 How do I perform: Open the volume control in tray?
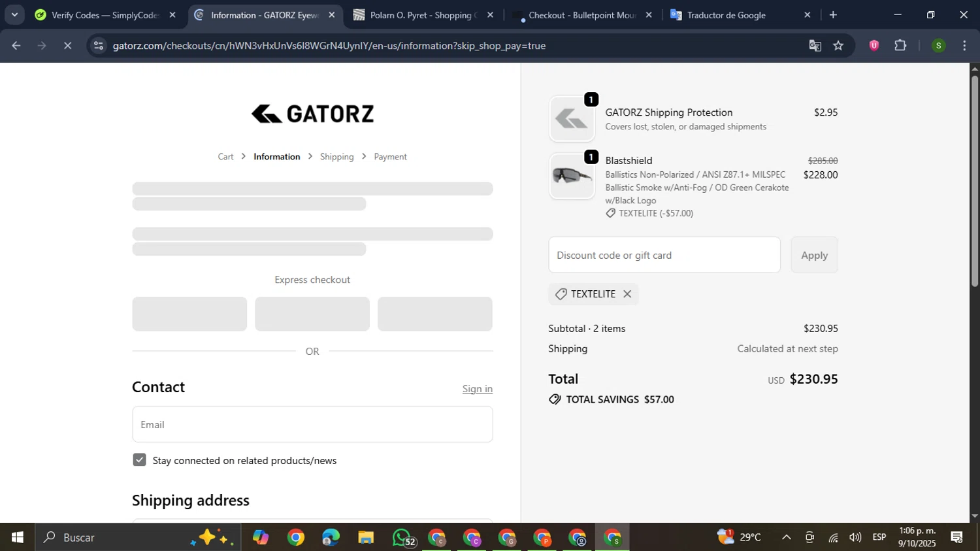855,537
